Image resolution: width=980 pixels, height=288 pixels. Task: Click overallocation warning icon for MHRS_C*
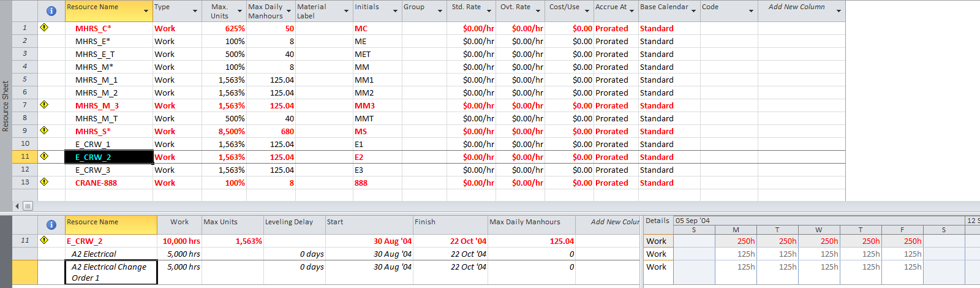(x=44, y=28)
